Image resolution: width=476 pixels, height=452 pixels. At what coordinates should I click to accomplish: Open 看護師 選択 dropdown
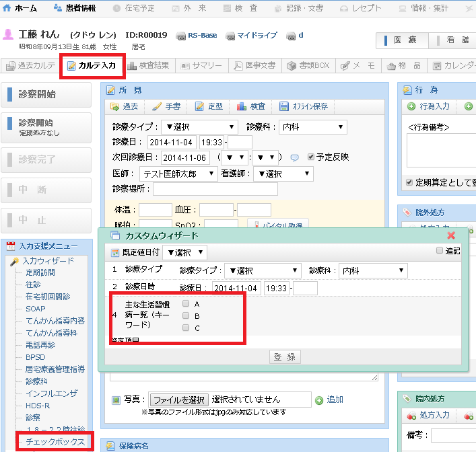[x=283, y=174]
